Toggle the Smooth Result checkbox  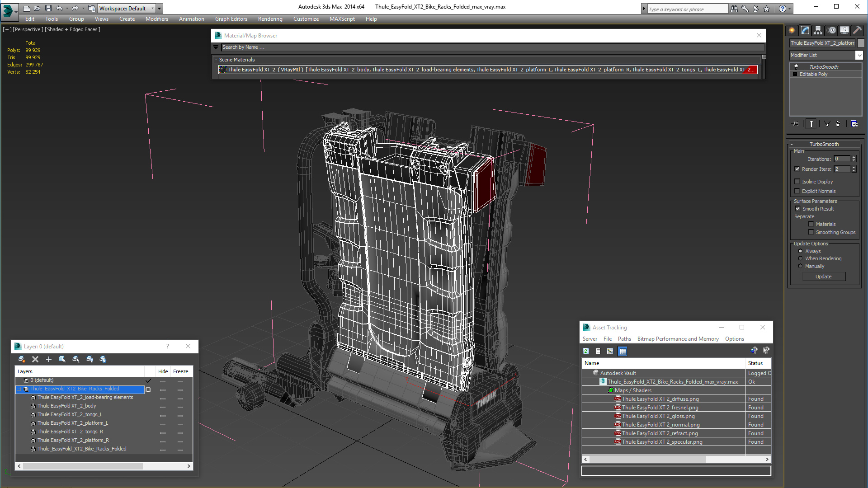[798, 209]
